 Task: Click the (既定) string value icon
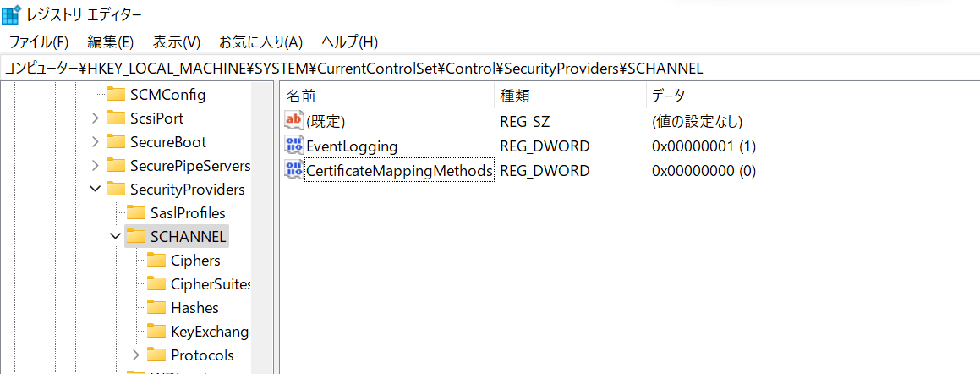pyautogui.click(x=294, y=121)
